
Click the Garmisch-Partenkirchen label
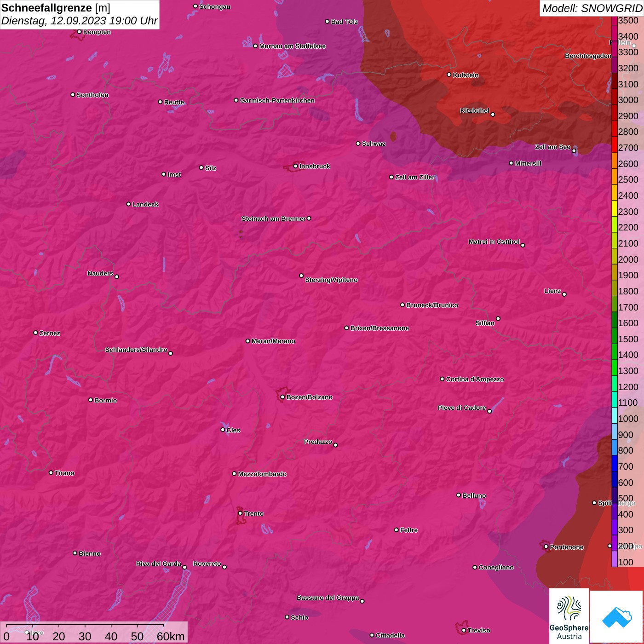pyautogui.click(x=277, y=100)
